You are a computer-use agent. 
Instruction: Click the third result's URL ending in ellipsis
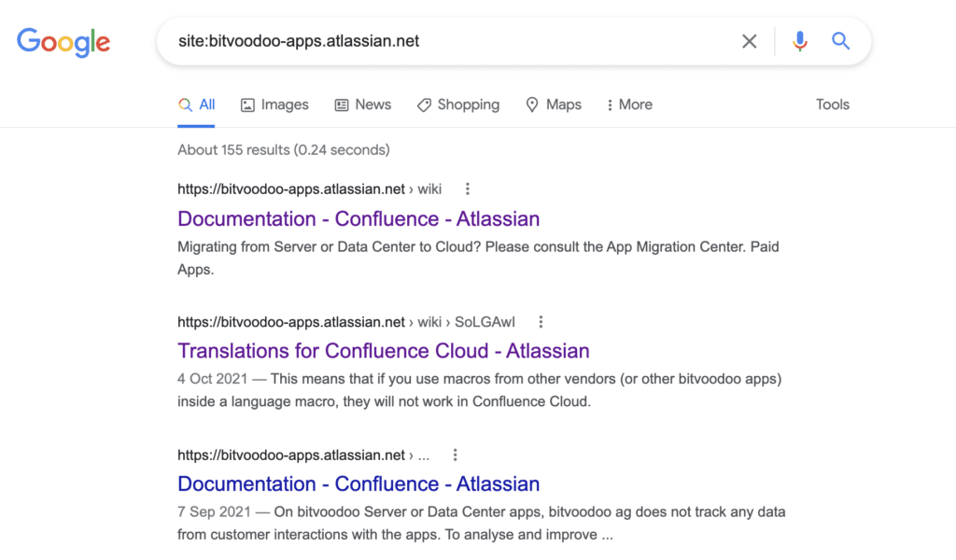[x=303, y=455]
